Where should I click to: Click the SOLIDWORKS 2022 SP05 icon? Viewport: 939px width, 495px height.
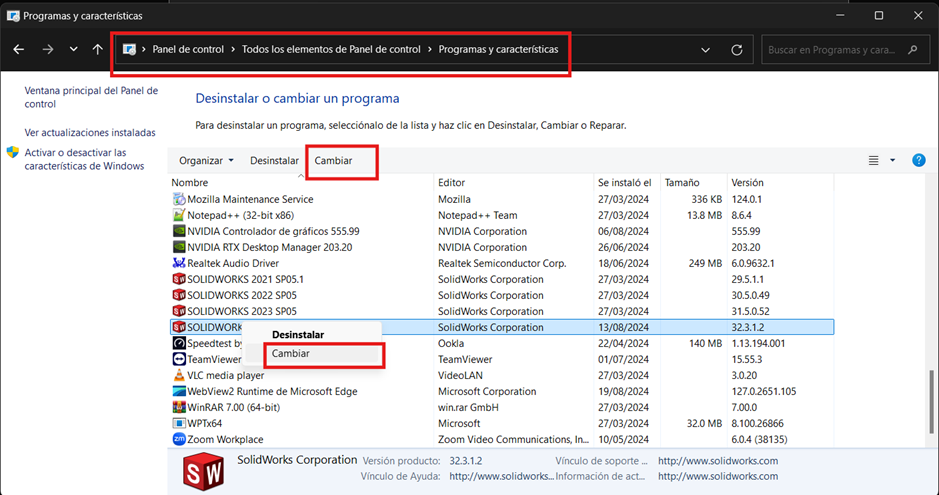(x=178, y=295)
